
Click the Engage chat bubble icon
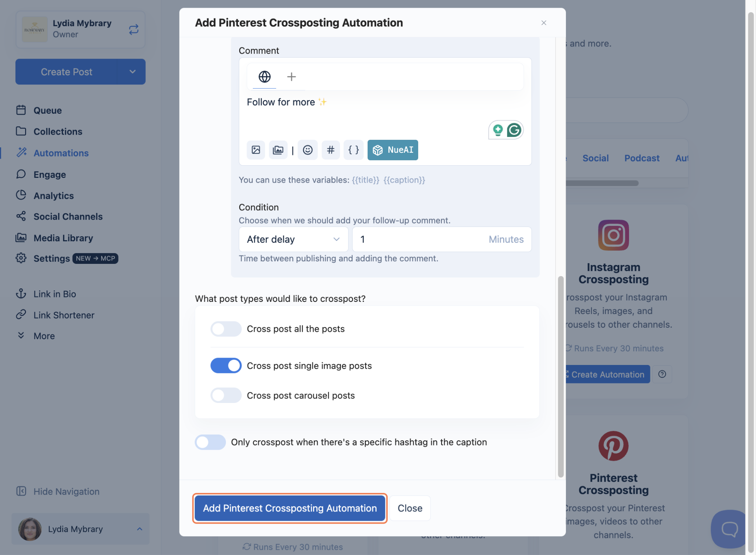pyautogui.click(x=21, y=174)
